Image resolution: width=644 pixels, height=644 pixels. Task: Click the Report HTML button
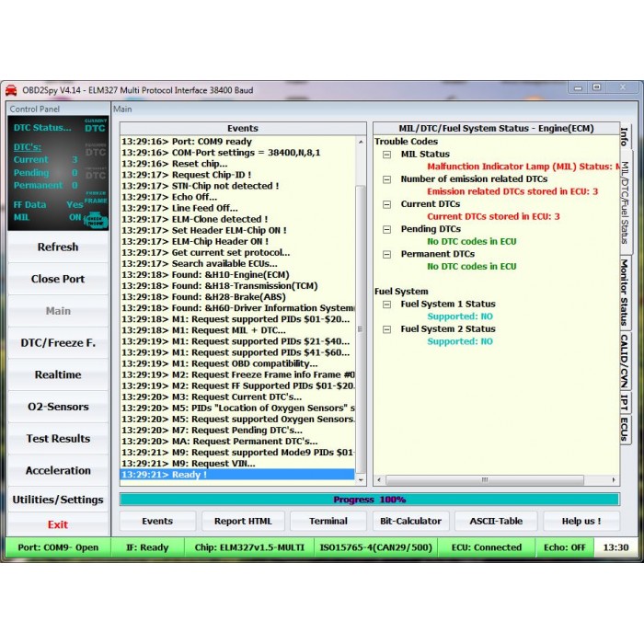[x=243, y=521]
